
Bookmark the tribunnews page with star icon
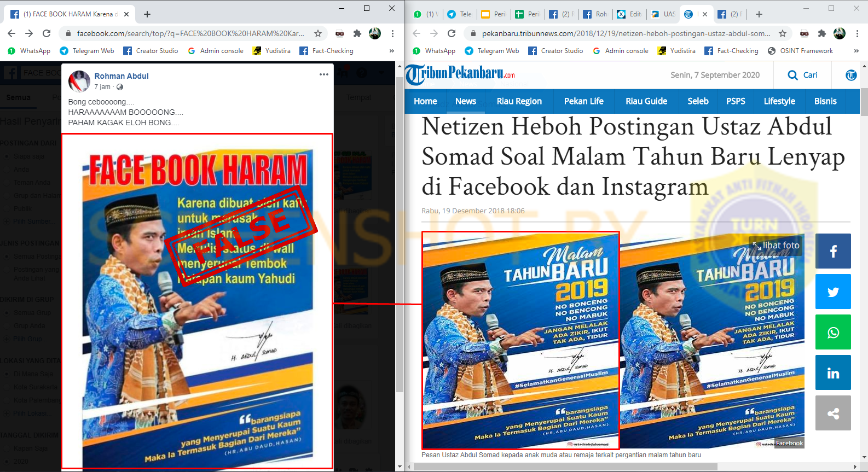point(783,33)
